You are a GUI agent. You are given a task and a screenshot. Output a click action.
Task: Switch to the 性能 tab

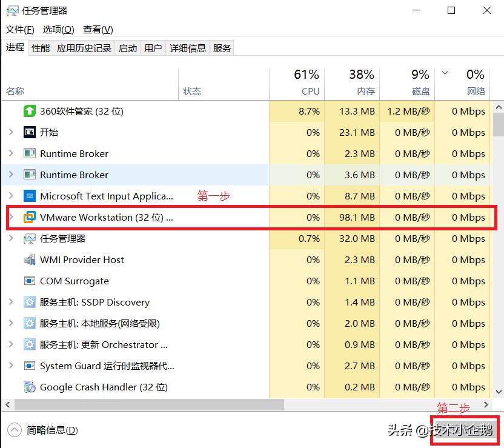click(x=40, y=48)
